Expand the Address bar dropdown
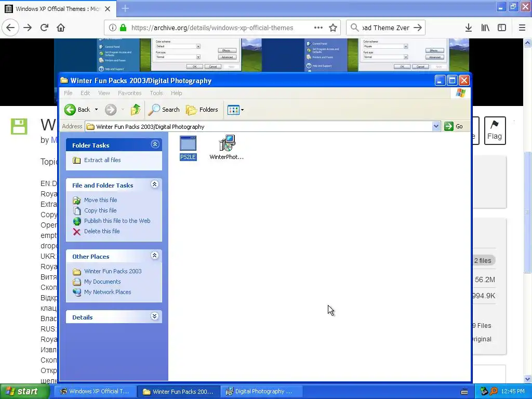This screenshot has height=399, width=532. 436,126
